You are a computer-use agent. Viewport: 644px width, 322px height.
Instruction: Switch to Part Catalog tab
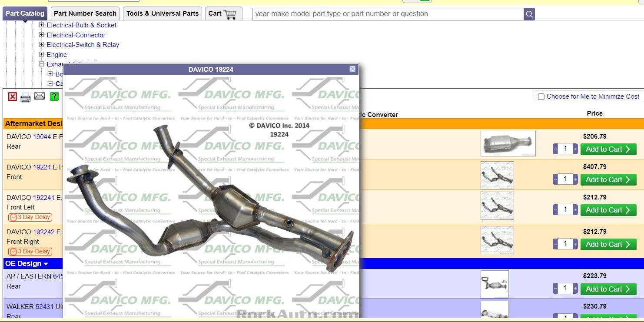click(x=25, y=13)
